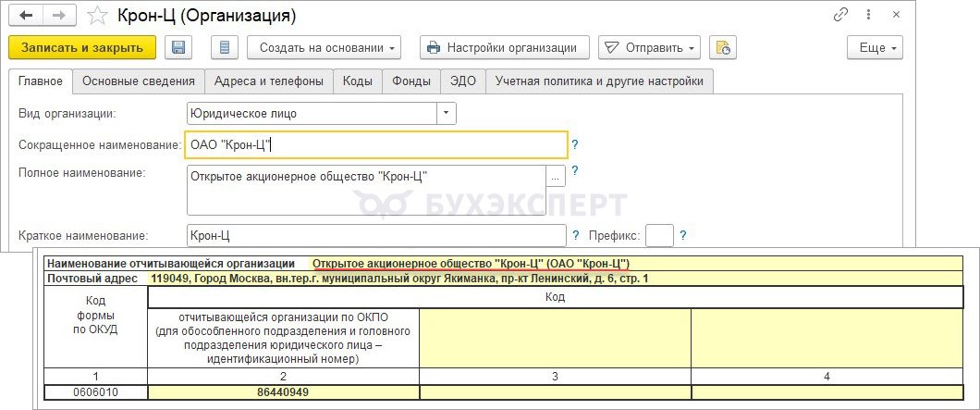Screen dimensions: 980x410
Task: Open the vertical three-dots window menu
Action: (x=869, y=16)
